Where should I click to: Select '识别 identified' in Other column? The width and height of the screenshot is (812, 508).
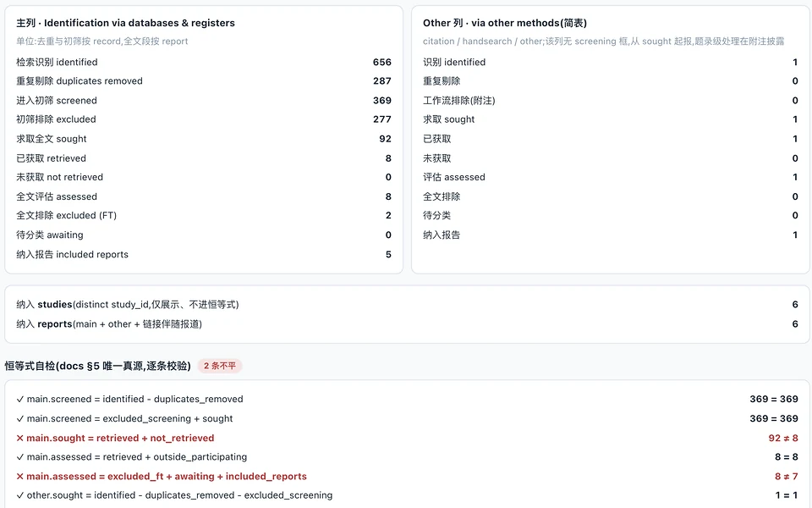(x=454, y=62)
